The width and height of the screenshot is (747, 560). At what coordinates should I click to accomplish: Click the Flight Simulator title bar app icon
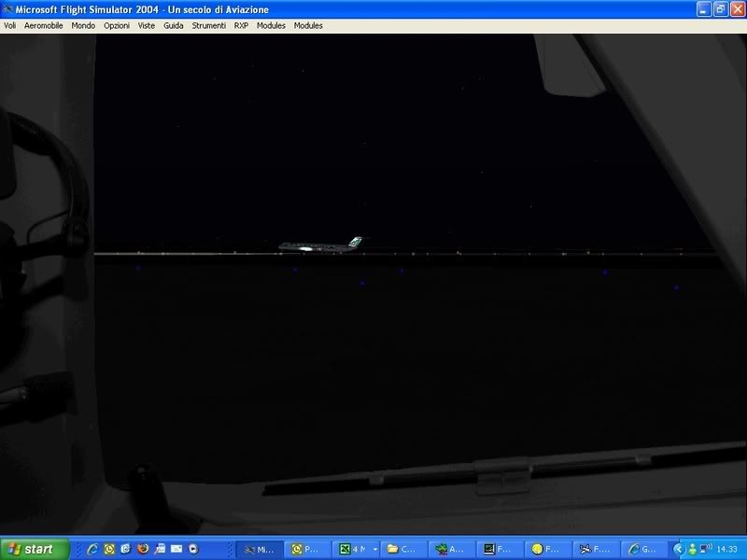[7, 9]
